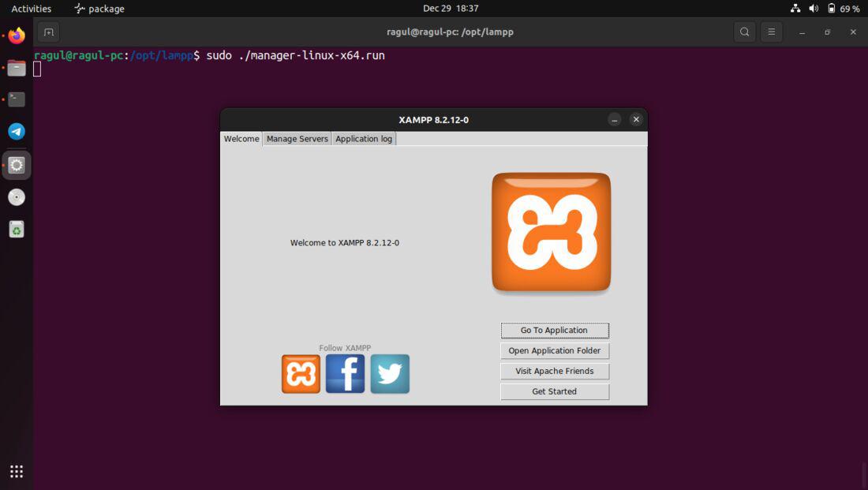Open the Facebook follow icon
The height and width of the screenshot is (490, 868).
tap(345, 374)
